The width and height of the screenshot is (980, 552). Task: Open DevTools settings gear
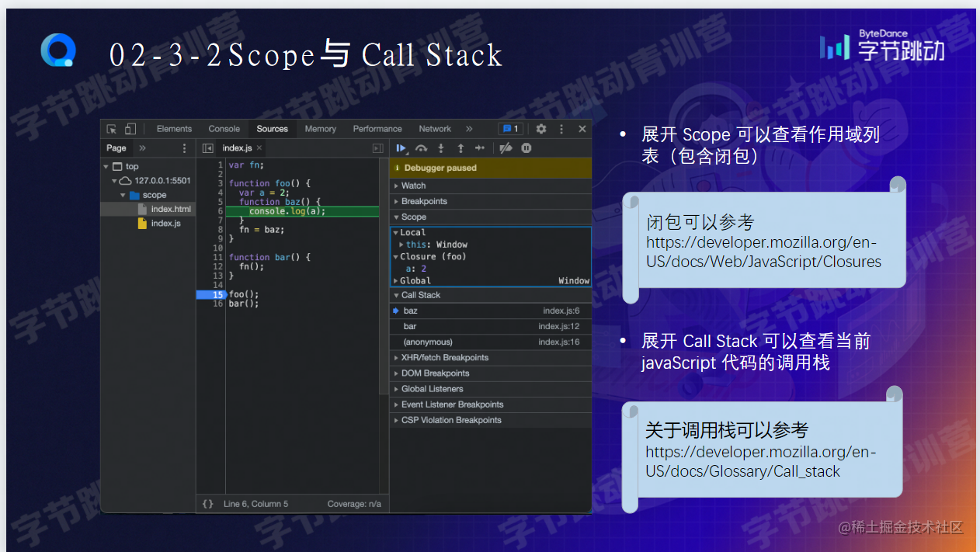(x=541, y=129)
